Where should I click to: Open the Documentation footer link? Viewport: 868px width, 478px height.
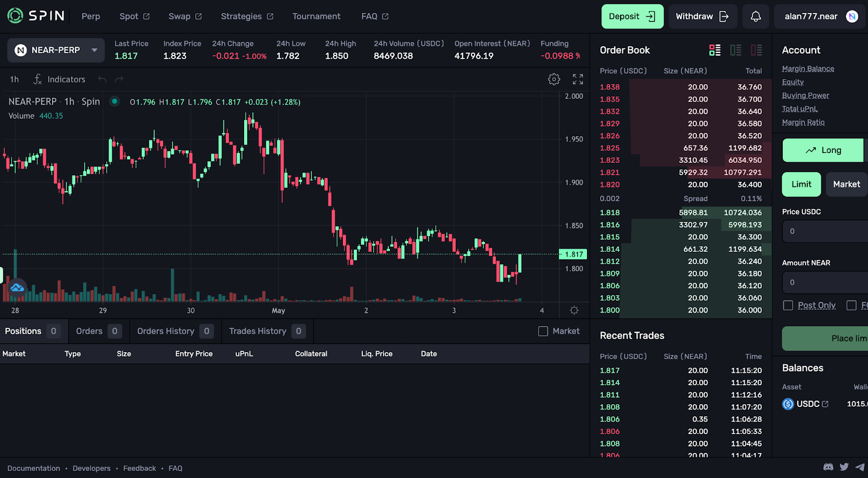(x=34, y=468)
